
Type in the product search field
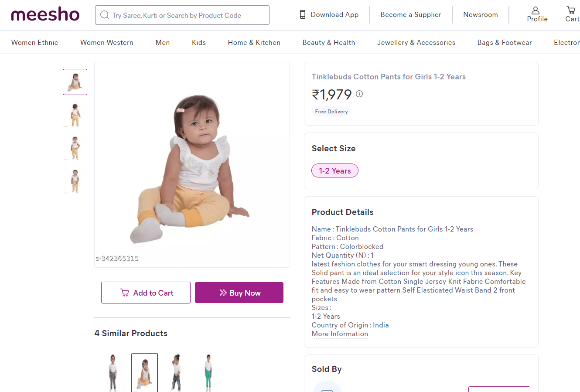pyautogui.click(x=188, y=15)
